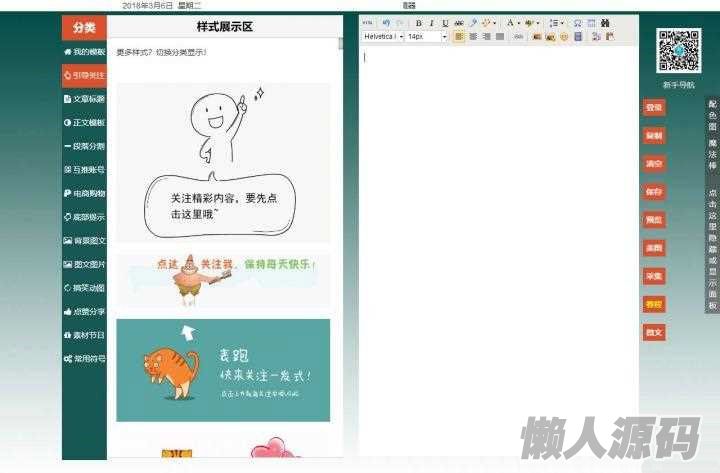
Task: Select the 素材节日 category
Action: coord(84,335)
